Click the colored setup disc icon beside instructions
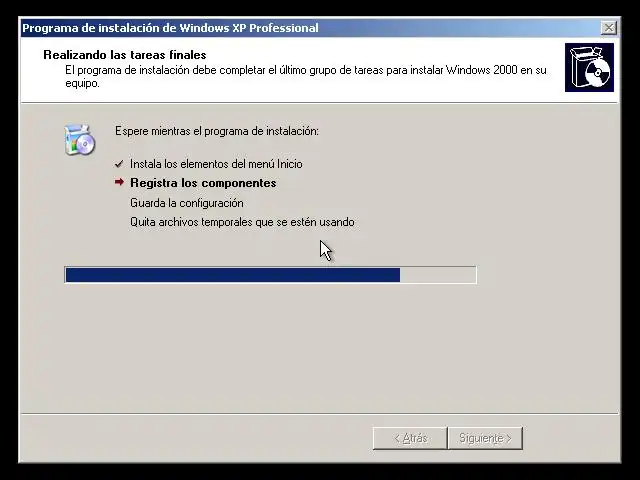 coord(80,140)
